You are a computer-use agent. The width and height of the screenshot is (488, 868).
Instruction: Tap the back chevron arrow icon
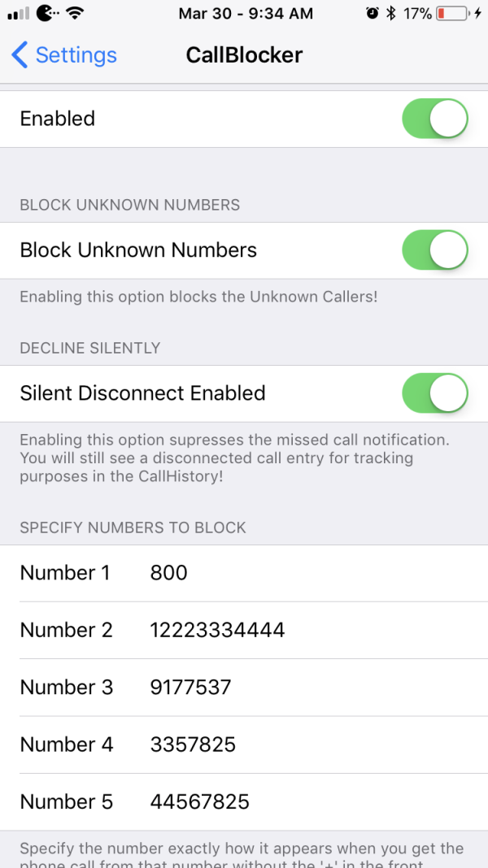click(x=19, y=55)
